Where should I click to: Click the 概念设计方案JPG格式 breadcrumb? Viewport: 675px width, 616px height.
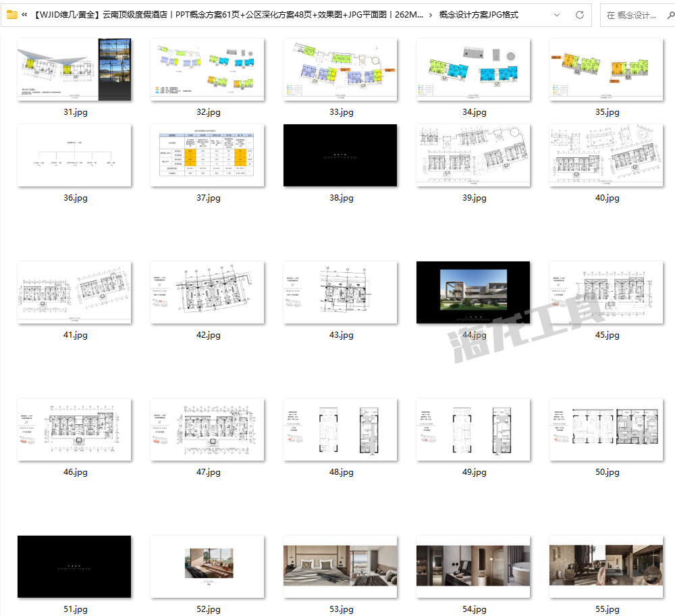click(478, 15)
